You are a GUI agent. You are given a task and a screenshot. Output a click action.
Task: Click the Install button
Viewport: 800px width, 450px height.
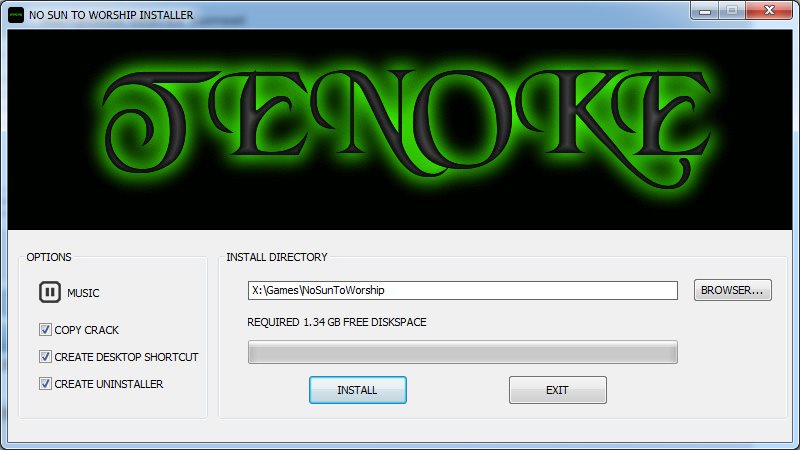point(358,390)
